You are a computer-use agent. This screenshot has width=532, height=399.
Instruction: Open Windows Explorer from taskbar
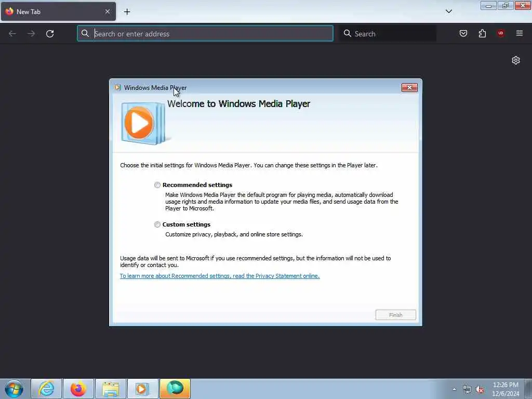[x=111, y=389]
